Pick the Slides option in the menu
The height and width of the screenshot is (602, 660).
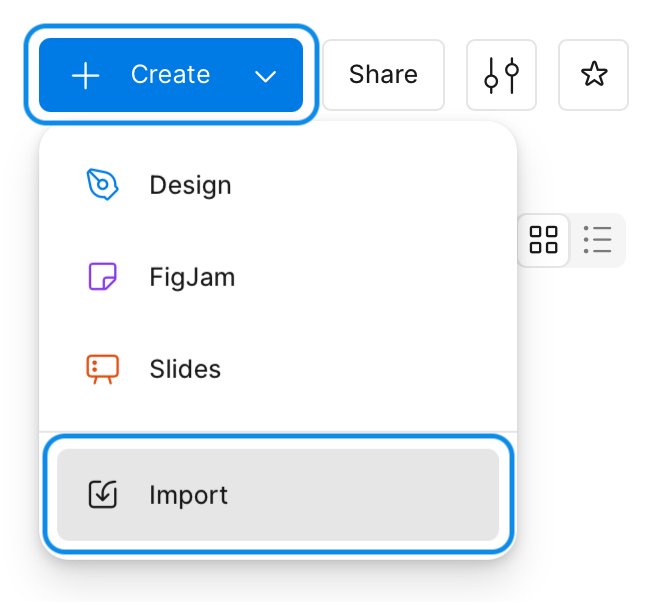(x=185, y=369)
